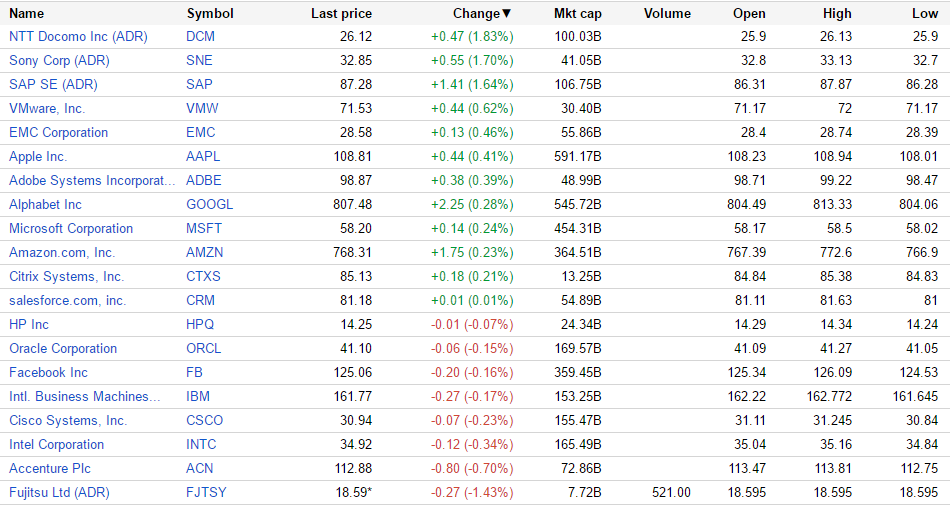Open Cisco Systems, Inc. link
Screen dimensions: 950x505
click(x=68, y=420)
